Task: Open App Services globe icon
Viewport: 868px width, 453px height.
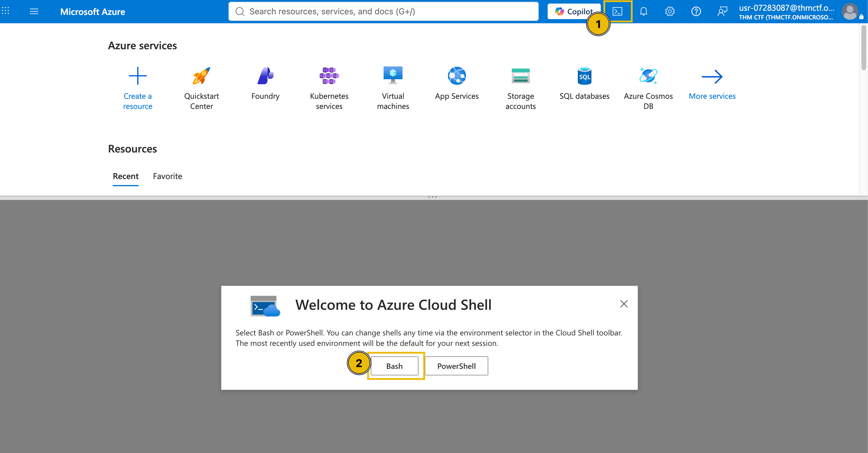Action: point(457,76)
